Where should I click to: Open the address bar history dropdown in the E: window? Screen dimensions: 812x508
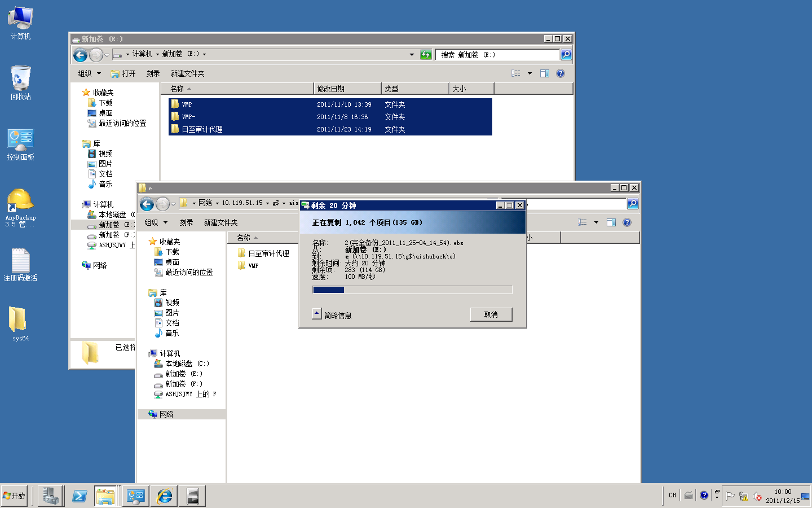click(412, 55)
